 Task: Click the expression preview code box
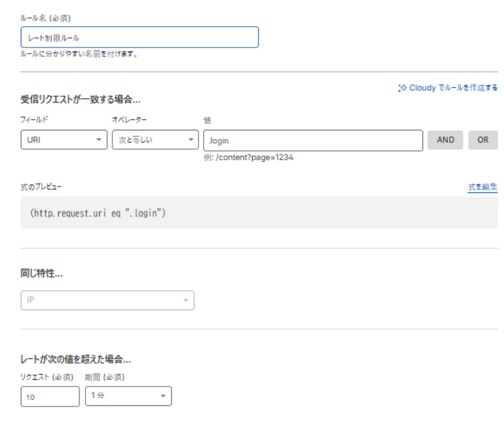259,213
